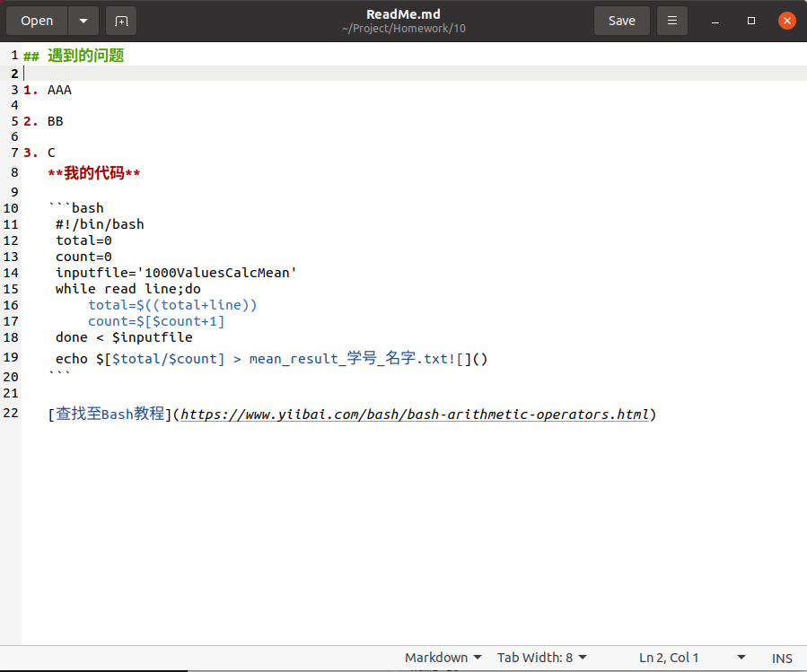Open the Tab Width: 8 dropdown
Screen dimensions: 807x672
[540, 657]
